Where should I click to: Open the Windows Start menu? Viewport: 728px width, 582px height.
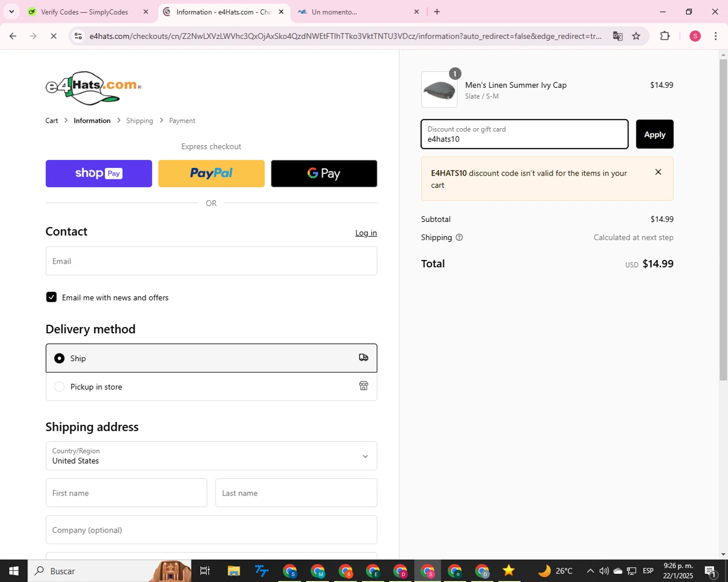click(x=14, y=571)
